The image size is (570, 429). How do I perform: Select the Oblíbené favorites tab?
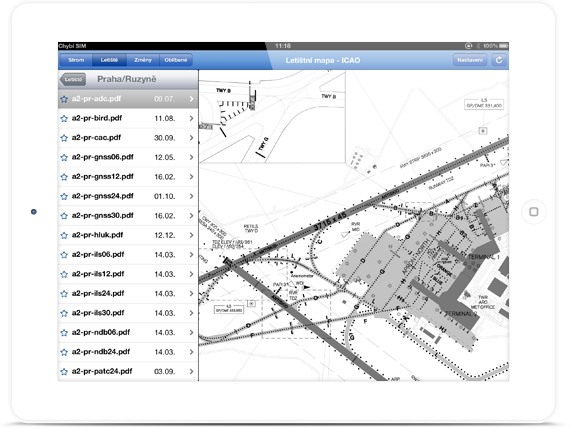(x=176, y=60)
